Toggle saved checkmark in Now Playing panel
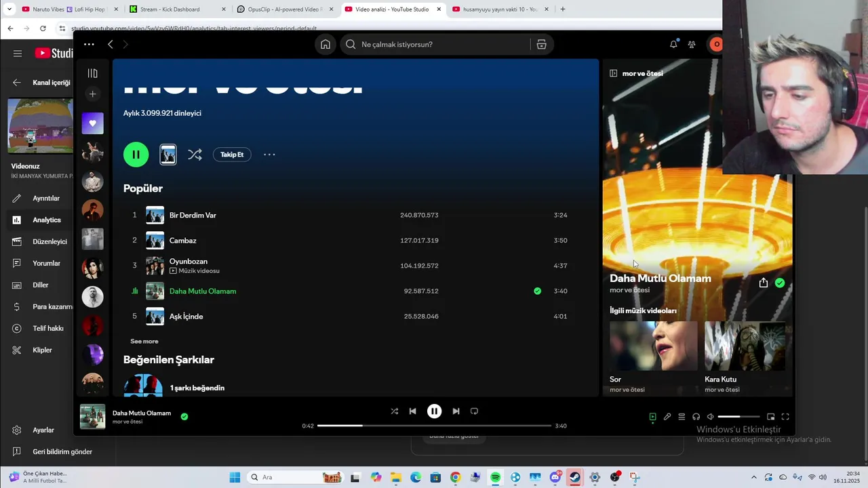This screenshot has height=488, width=868. (780, 283)
